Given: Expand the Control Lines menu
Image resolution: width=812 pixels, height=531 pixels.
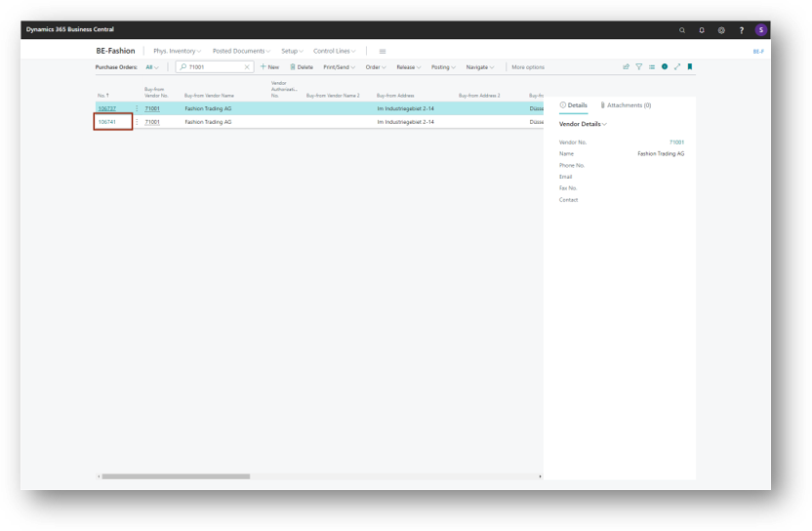Looking at the screenshot, I should click(335, 51).
